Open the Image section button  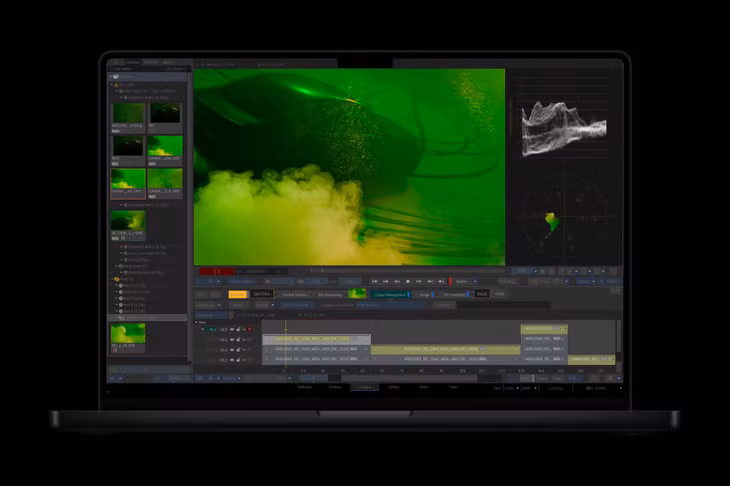click(425, 294)
